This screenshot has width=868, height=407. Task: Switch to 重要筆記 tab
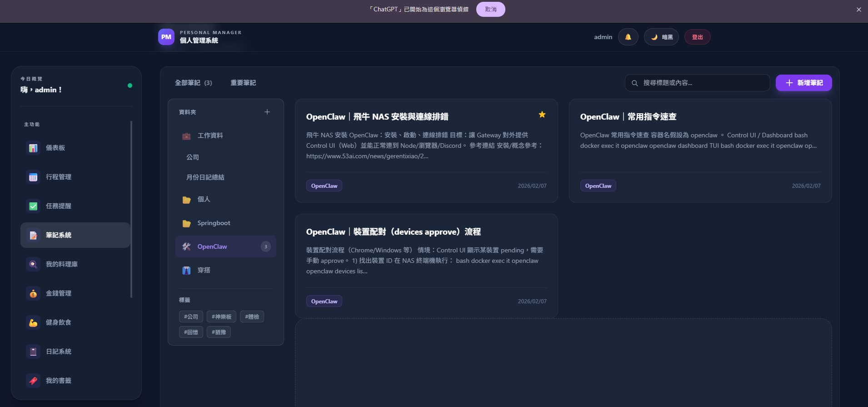243,83
